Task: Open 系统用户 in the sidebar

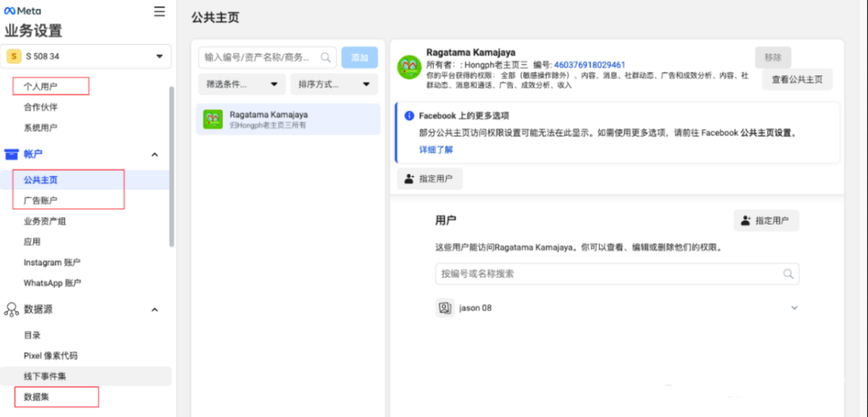Action: (40, 128)
